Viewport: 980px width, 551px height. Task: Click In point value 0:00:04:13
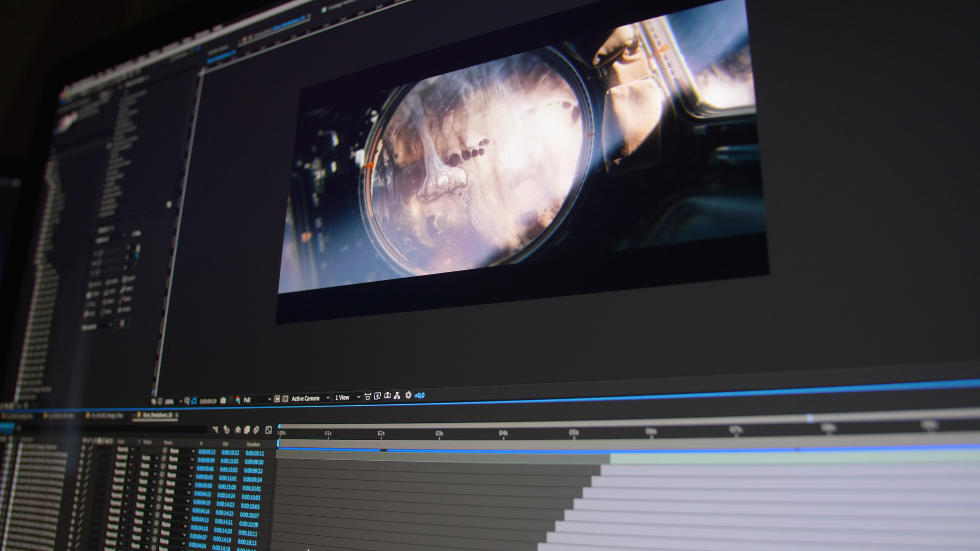[x=200, y=519]
